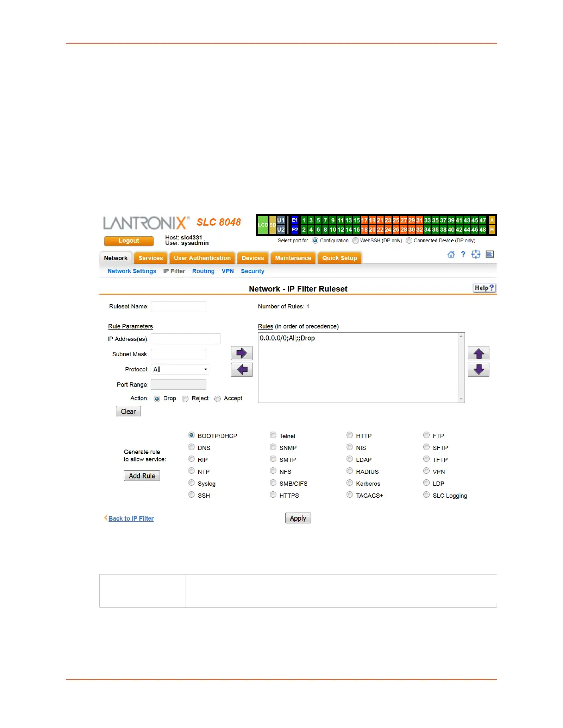
Task: Click the port status crosshair icon
Action: pos(476,254)
